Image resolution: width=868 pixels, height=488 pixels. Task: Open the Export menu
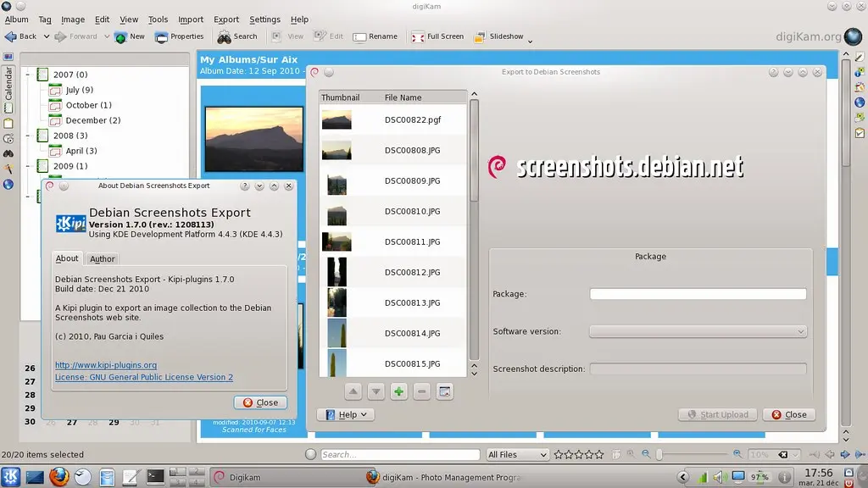pyautogui.click(x=225, y=19)
